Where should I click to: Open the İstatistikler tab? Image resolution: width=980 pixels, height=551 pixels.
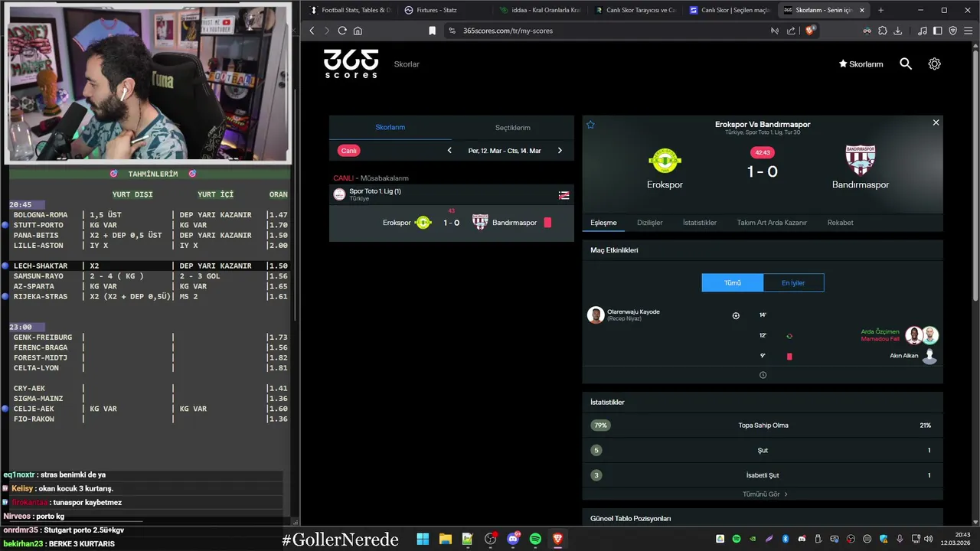coord(700,223)
